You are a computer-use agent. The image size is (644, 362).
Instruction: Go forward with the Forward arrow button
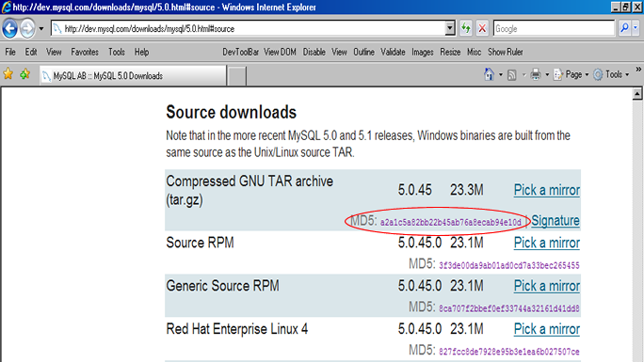tap(27, 29)
